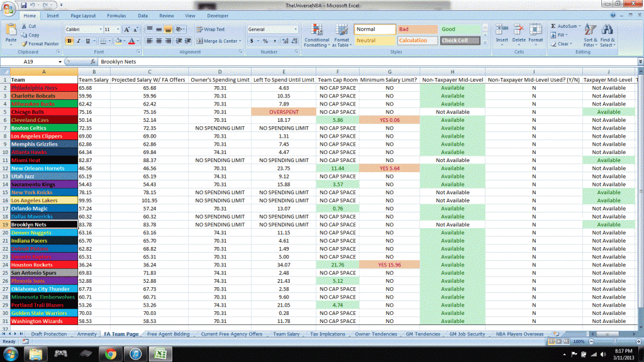Click the Delete cells icon
Image resolution: width=644 pixels, height=362 pixels.
[x=519, y=30]
